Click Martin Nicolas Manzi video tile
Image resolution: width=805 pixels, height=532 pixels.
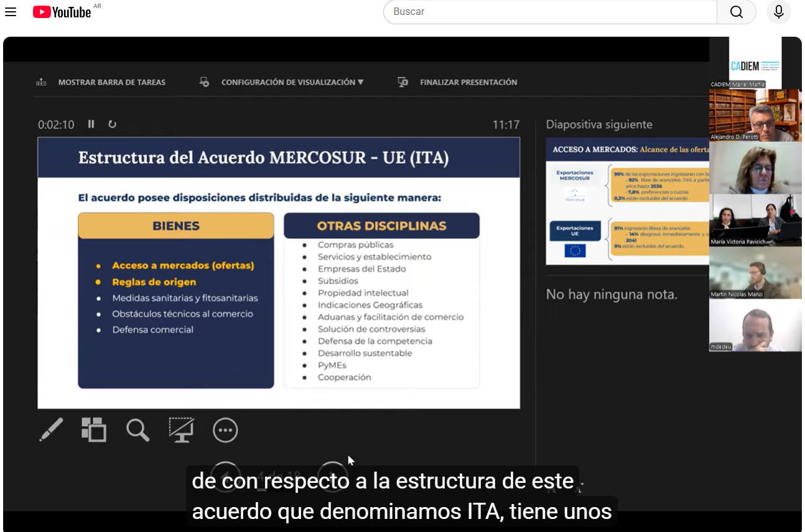coord(755,273)
